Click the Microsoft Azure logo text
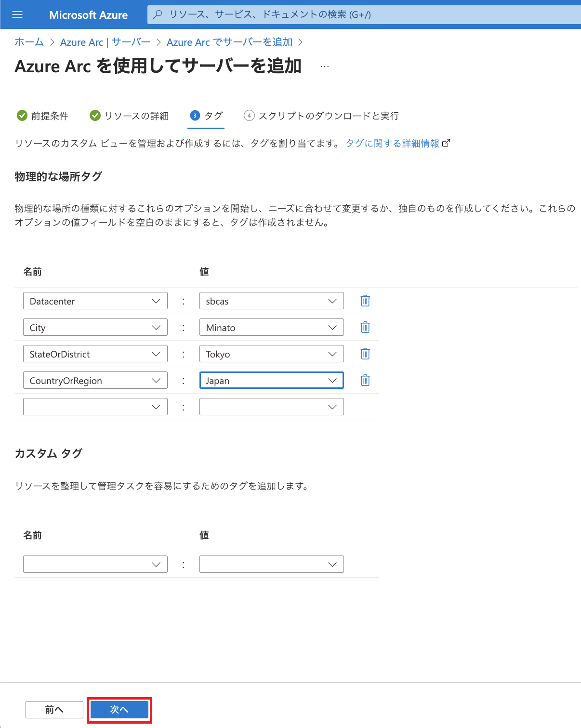Viewport: 581px width, 728px height. point(89,15)
